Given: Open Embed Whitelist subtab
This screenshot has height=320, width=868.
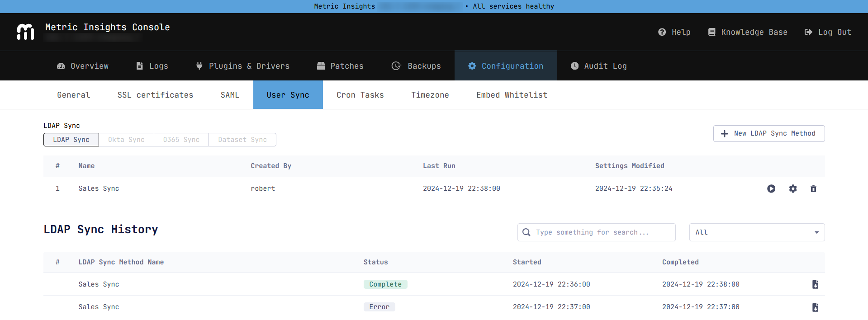Looking at the screenshot, I should click(512, 95).
